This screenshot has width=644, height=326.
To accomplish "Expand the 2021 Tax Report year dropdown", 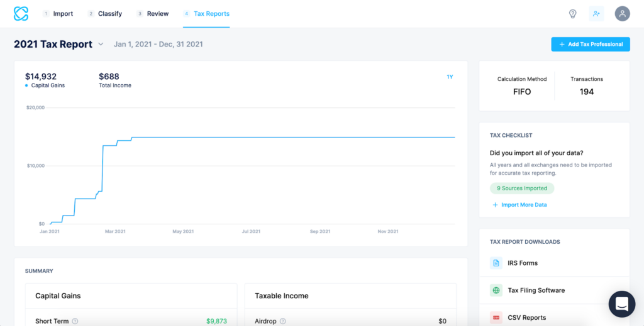I will 101,45.
